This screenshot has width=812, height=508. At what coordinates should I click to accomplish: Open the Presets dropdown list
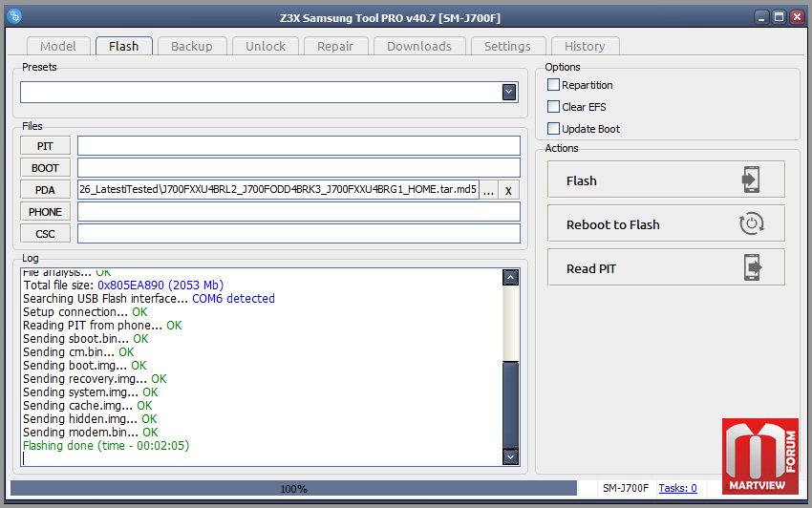(x=509, y=93)
